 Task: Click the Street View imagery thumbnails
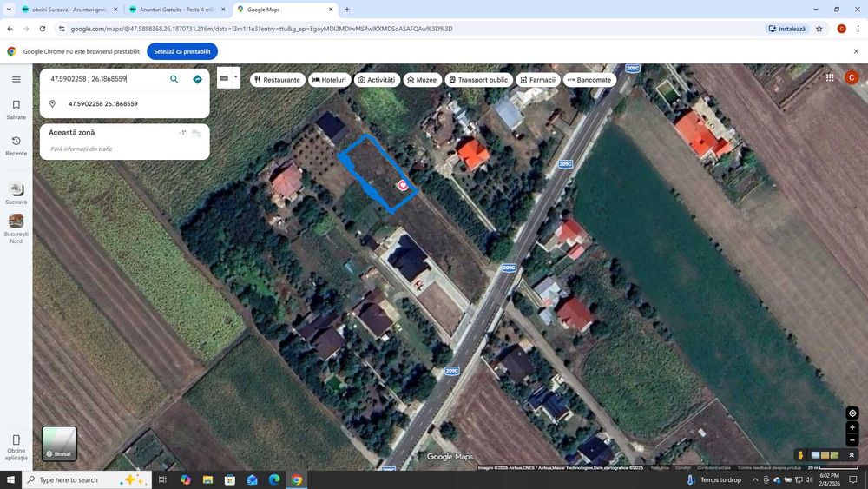coord(825,455)
